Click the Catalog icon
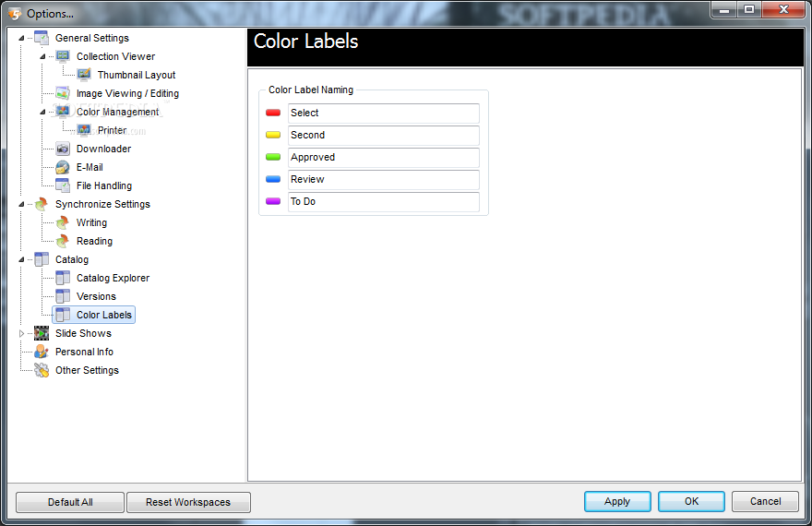Viewport: 812px width, 526px height. (42, 259)
